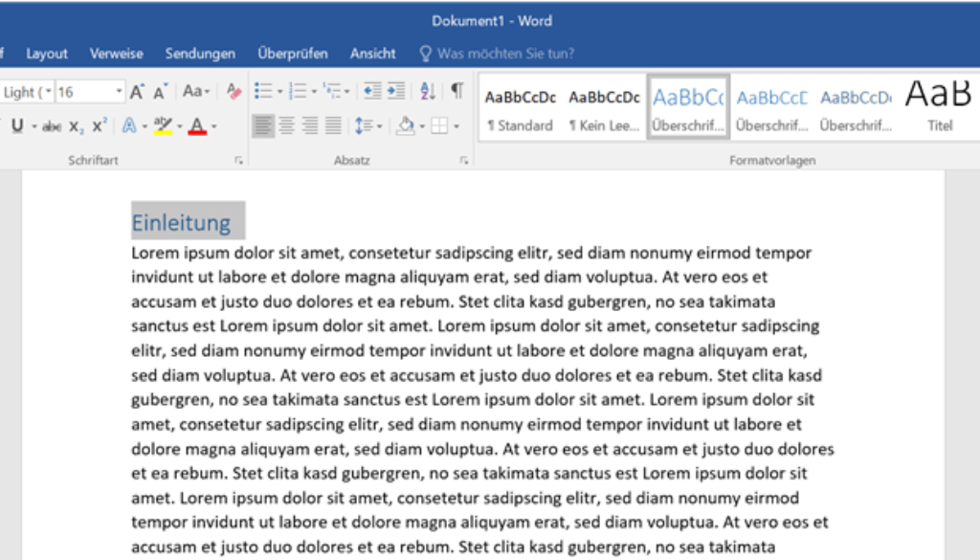Increase font size with the grow-font A icon
980x560 pixels.
pyautogui.click(x=137, y=92)
